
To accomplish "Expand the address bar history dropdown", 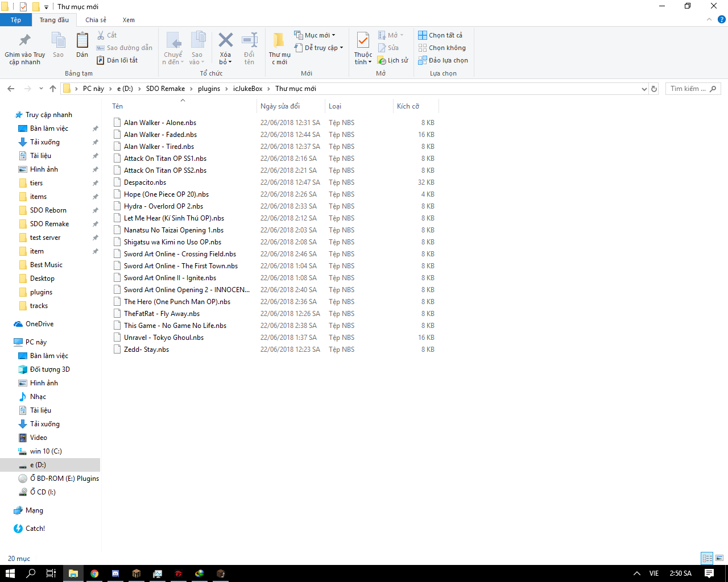I will click(644, 89).
